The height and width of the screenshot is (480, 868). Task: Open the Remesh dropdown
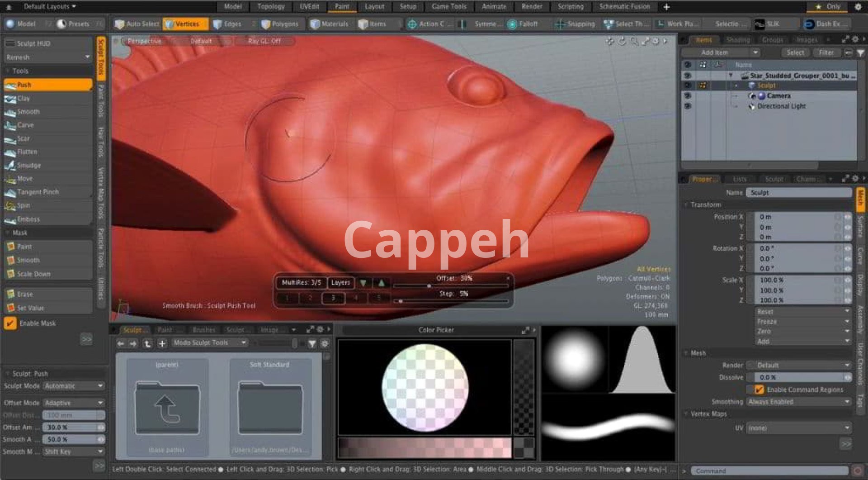[x=47, y=57]
